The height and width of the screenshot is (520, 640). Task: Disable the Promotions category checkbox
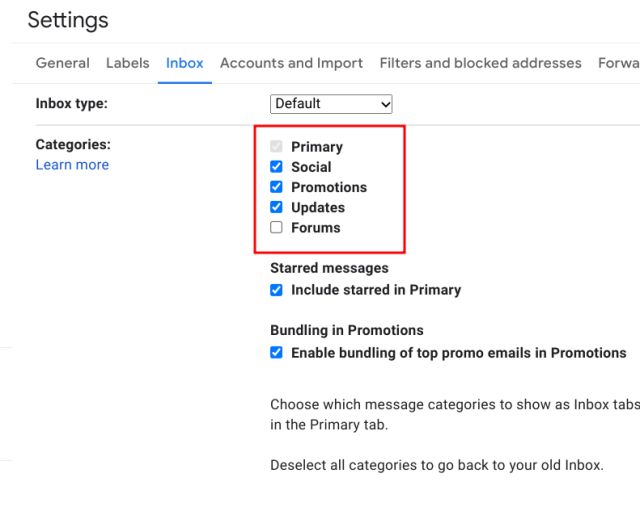pyautogui.click(x=277, y=187)
